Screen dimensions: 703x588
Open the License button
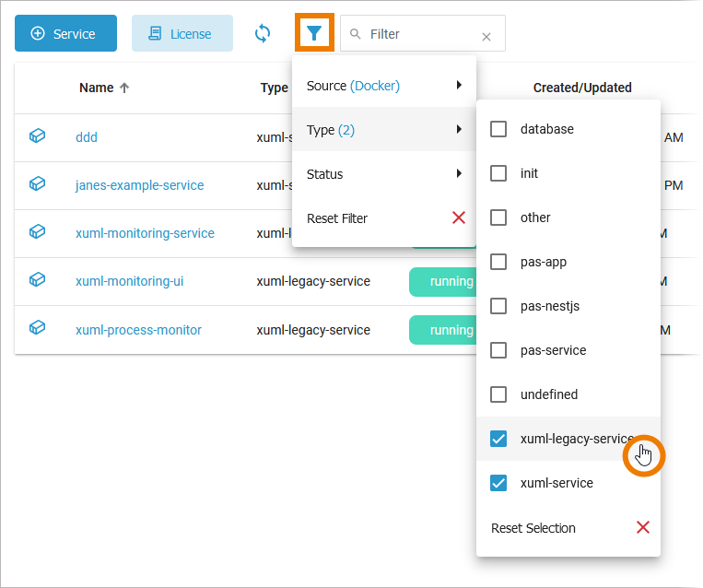click(x=182, y=33)
